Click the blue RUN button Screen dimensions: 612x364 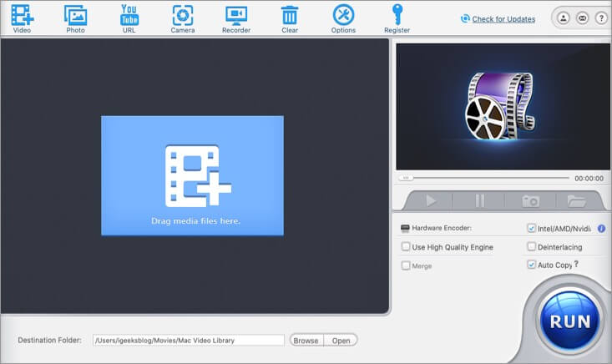(570, 321)
